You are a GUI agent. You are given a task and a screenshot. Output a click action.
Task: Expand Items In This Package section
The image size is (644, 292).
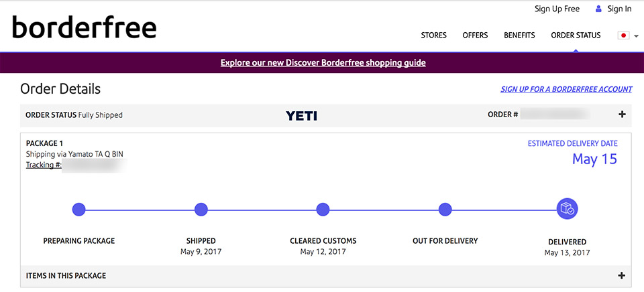tap(622, 275)
